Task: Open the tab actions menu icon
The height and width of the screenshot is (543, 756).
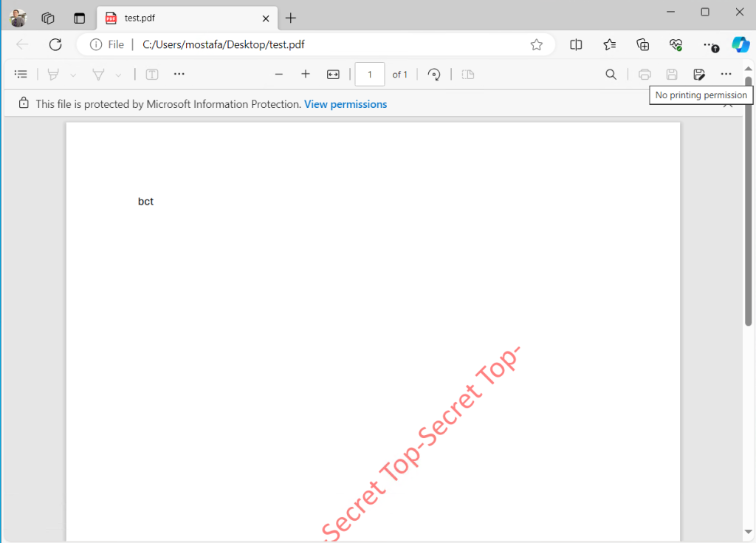Action: point(79,18)
